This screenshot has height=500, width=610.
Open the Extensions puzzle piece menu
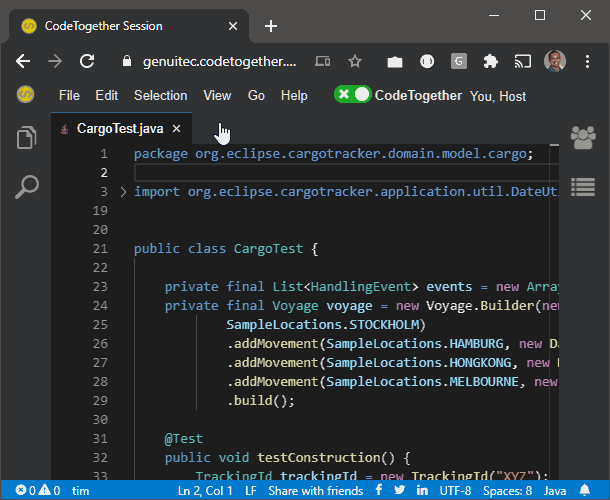(x=491, y=61)
